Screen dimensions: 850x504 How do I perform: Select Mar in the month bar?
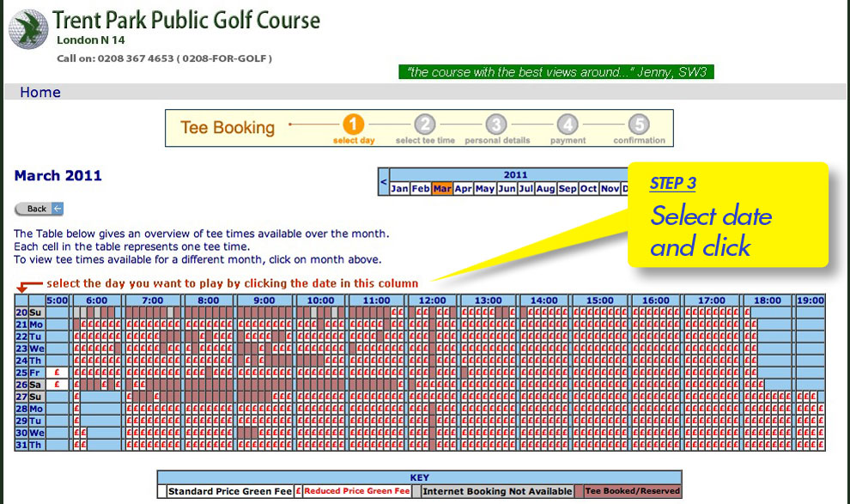442,189
